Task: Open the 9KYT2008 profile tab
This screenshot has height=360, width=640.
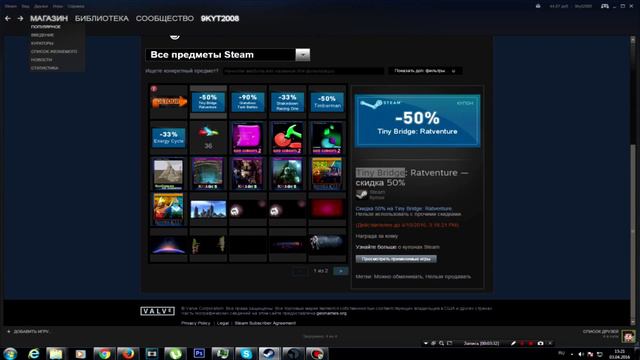Action: (220, 18)
